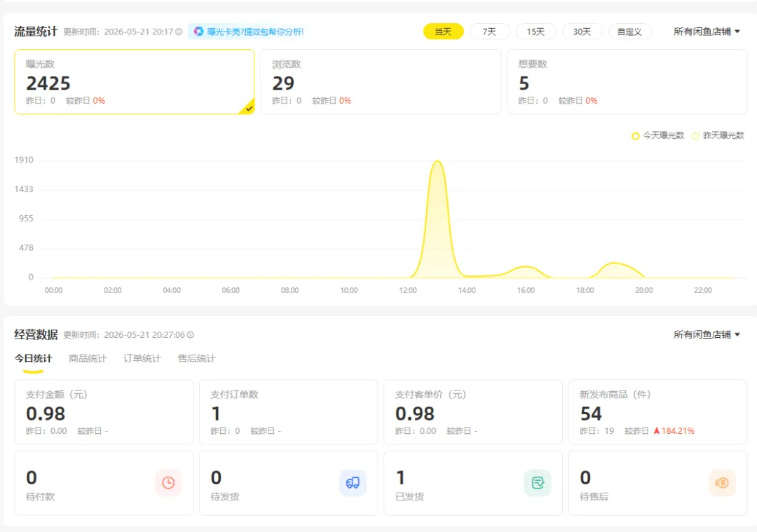Switch to the 订单统计 tab
The image size is (757, 532).
click(x=142, y=358)
